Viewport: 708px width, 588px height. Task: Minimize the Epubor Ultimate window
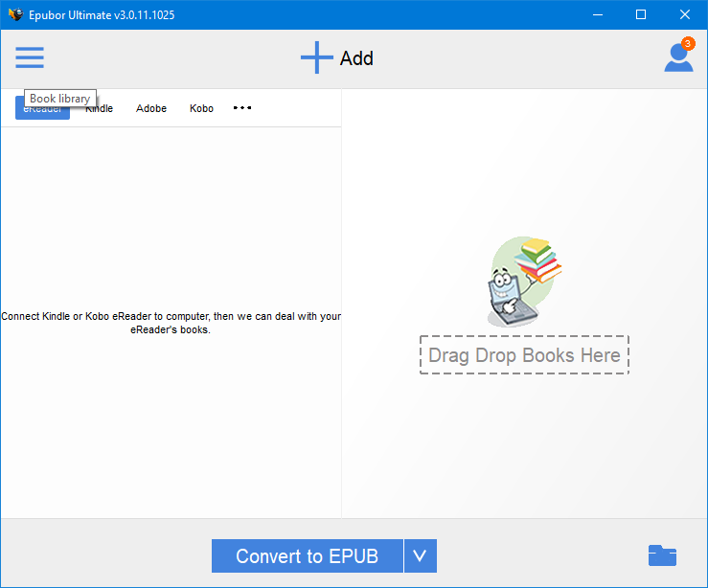coord(598,15)
